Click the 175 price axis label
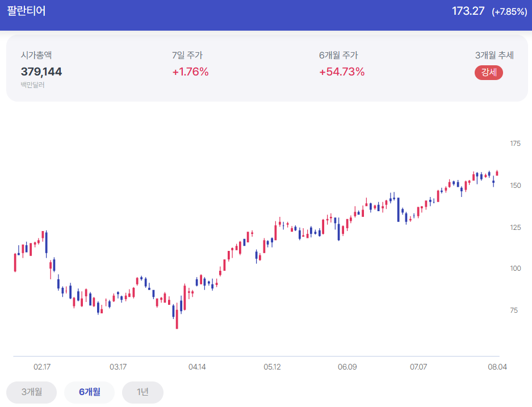Screen dimensions: 532x407 tap(516, 144)
